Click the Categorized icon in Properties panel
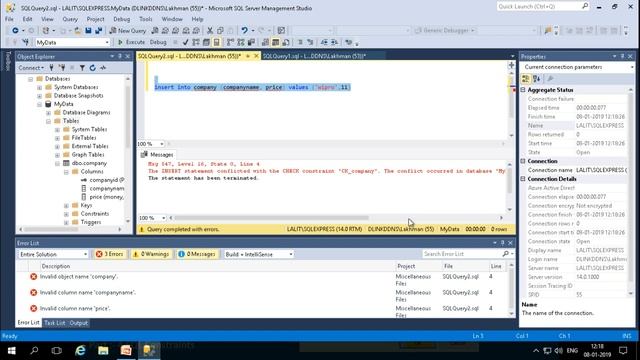Image resolution: width=640 pixels, height=360 pixels. point(526,79)
